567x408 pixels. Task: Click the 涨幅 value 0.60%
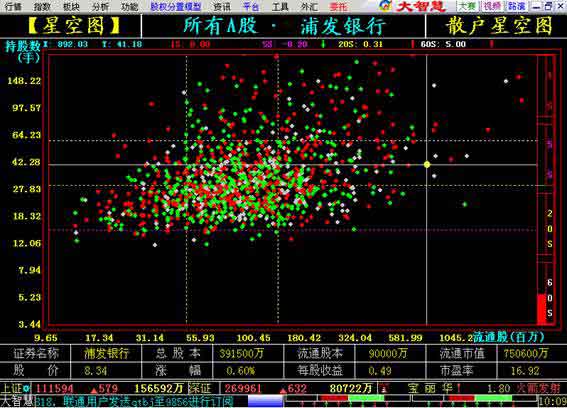240,371
